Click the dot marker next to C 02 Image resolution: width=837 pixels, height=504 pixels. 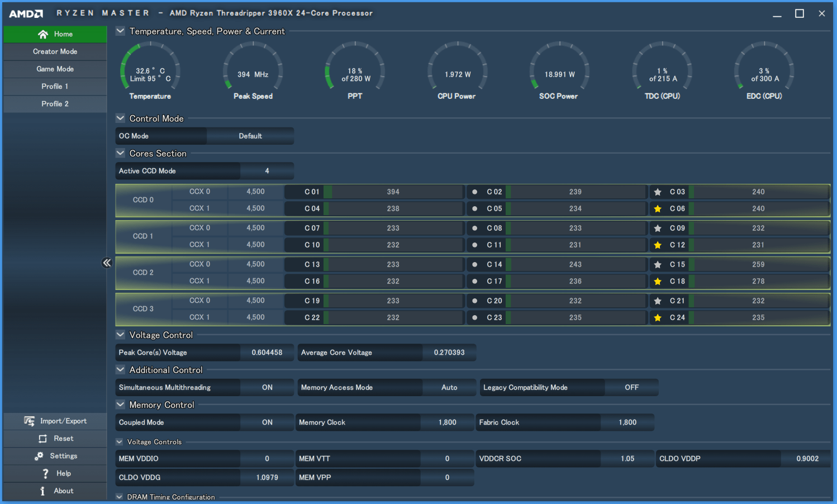(x=474, y=192)
